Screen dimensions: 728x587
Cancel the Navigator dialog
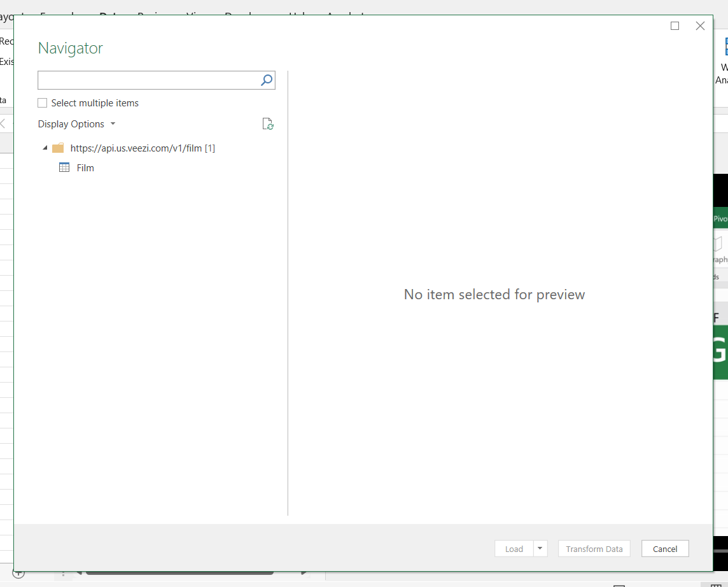click(x=664, y=548)
